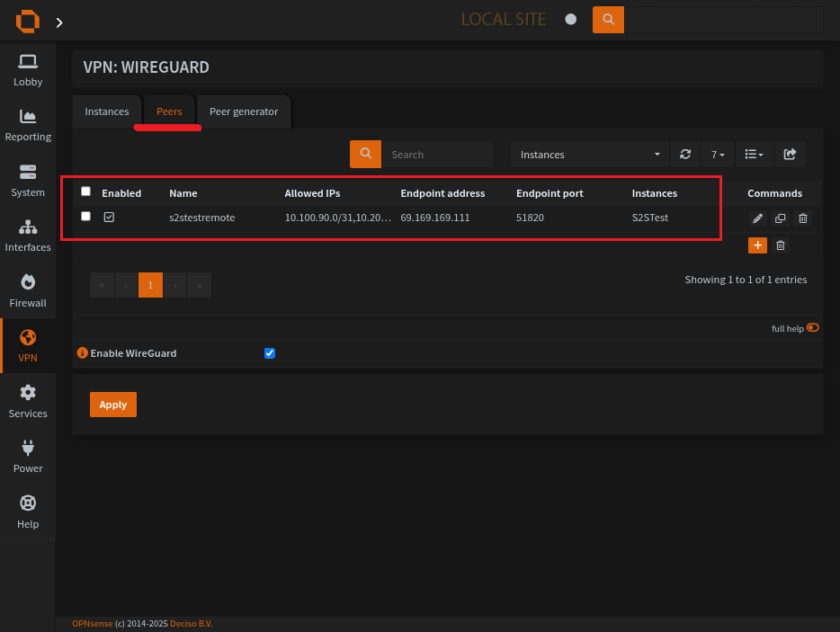Screen dimensions: 840x632
Task: Click the top bar orange search button
Action: point(608,20)
